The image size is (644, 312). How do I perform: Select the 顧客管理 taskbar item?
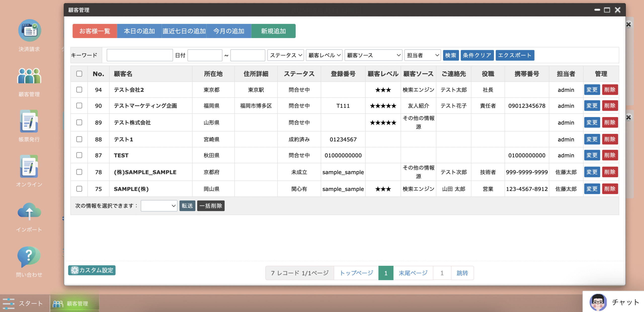click(x=74, y=304)
